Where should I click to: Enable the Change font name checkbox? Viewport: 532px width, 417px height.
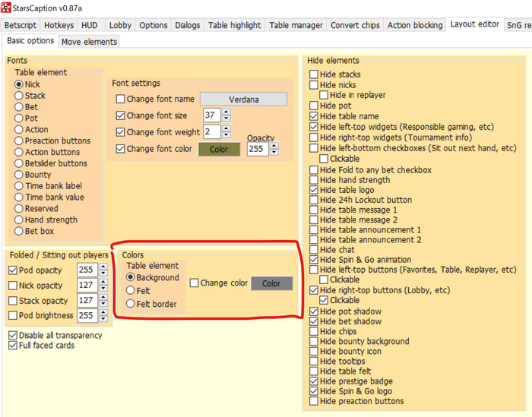[x=120, y=100]
